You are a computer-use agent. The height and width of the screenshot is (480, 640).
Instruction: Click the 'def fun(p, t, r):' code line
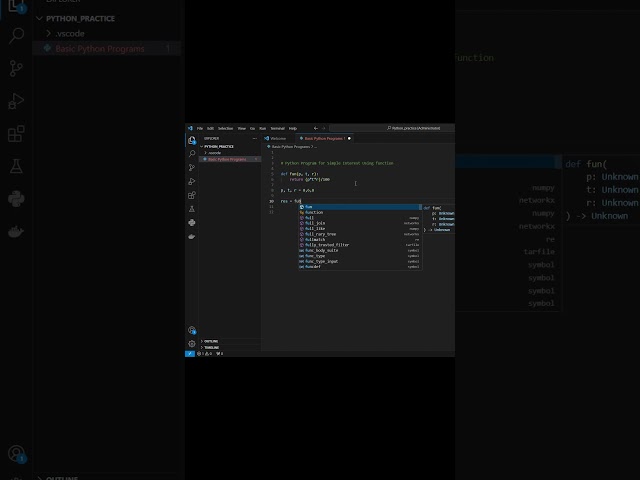click(x=300, y=174)
